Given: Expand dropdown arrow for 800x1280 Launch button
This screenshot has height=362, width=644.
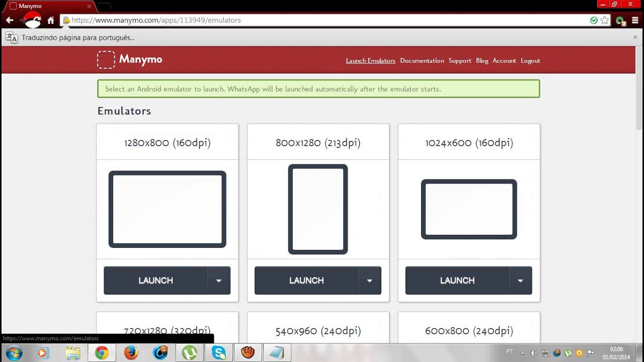Looking at the screenshot, I should [x=370, y=281].
